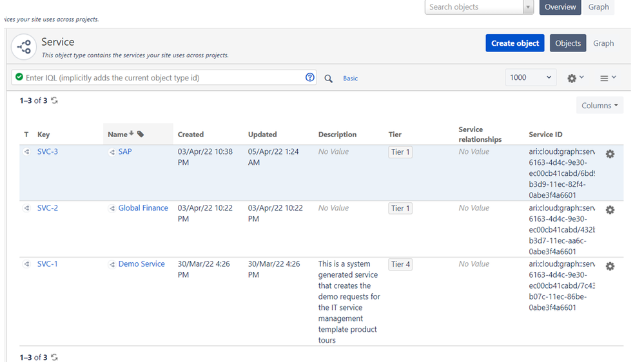Open the SVC-1 key link
Image resolution: width=644 pixels, height=362 pixels.
[48, 263]
